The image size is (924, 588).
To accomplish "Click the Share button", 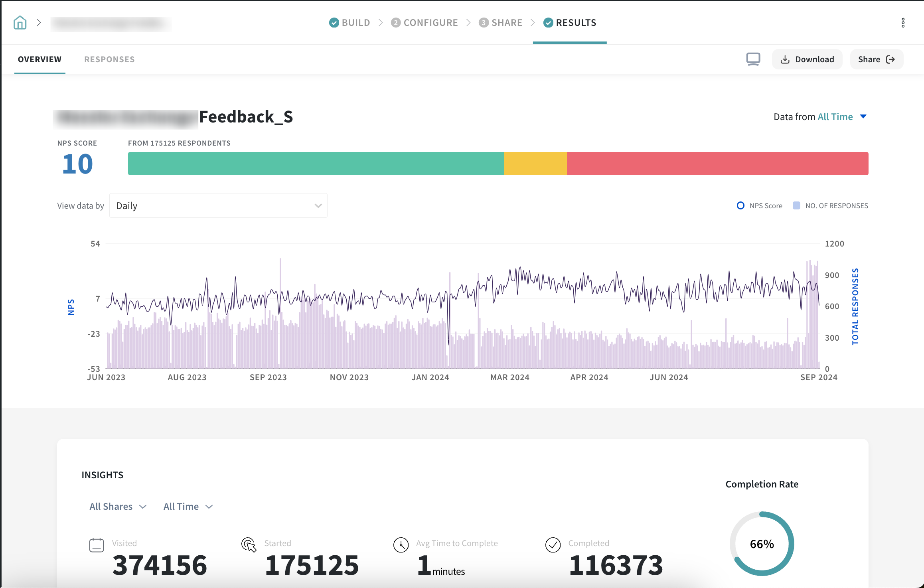I will click(x=877, y=59).
